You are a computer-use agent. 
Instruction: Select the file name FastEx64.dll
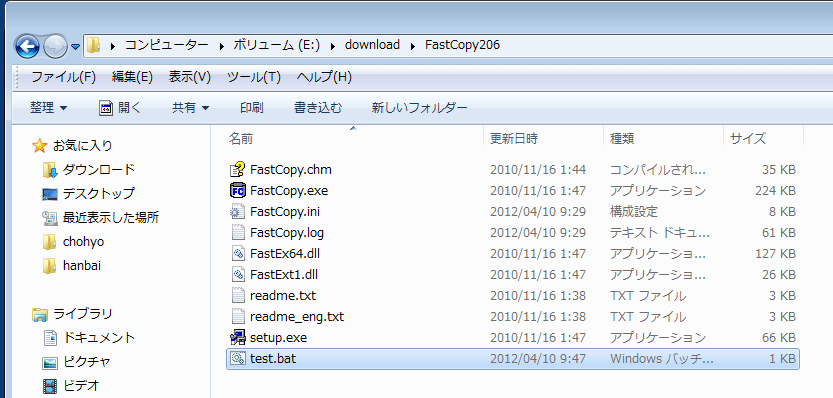(x=285, y=254)
